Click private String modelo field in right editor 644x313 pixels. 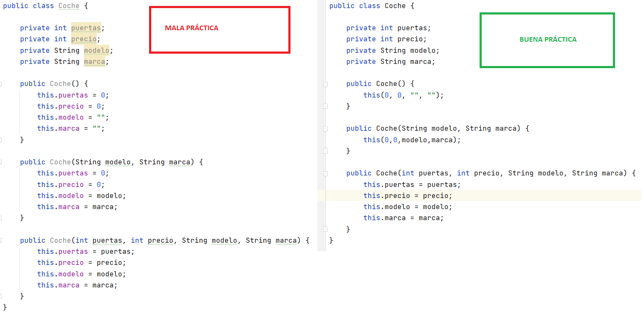[x=393, y=50]
